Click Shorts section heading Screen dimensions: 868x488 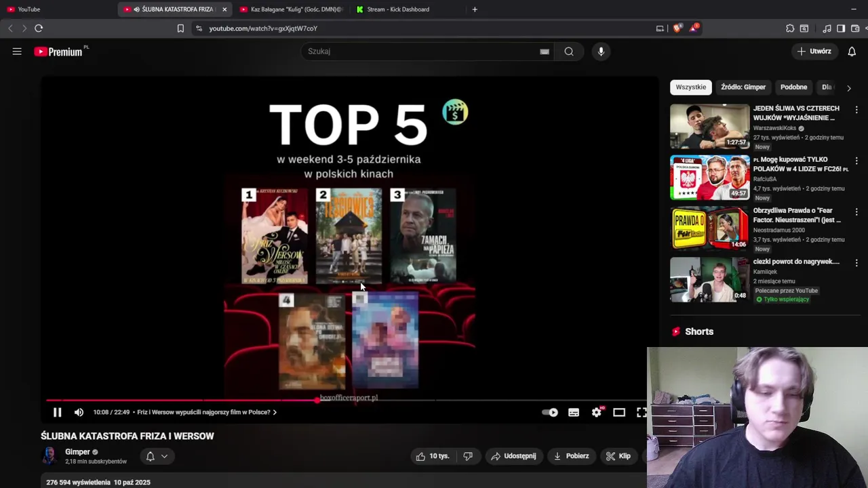(x=699, y=331)
